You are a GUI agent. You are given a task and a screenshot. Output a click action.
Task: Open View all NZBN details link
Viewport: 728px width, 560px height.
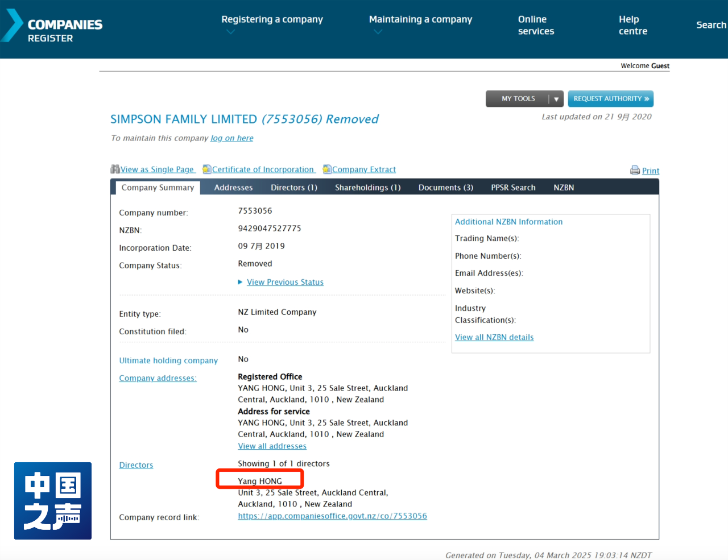(x=494, y=337)
